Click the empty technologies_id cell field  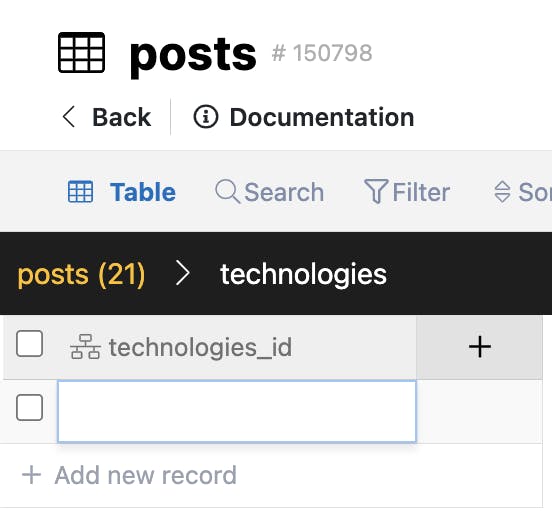237,411
